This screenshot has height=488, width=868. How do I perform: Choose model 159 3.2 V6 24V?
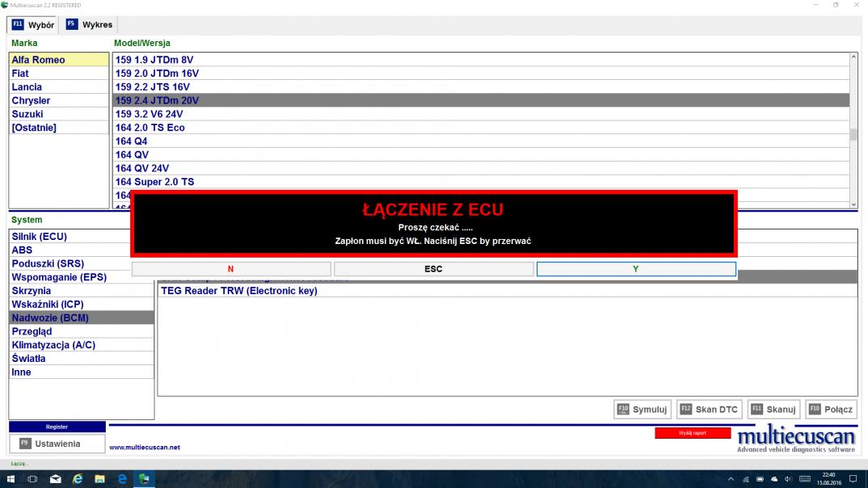(x=481, y=114)
